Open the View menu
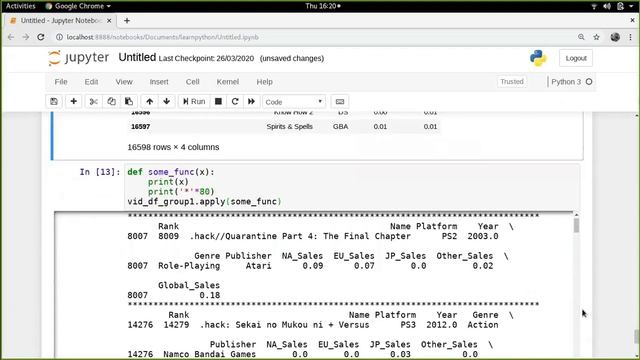The height and width of the screenshot is (360, 640). click(124, 82)
